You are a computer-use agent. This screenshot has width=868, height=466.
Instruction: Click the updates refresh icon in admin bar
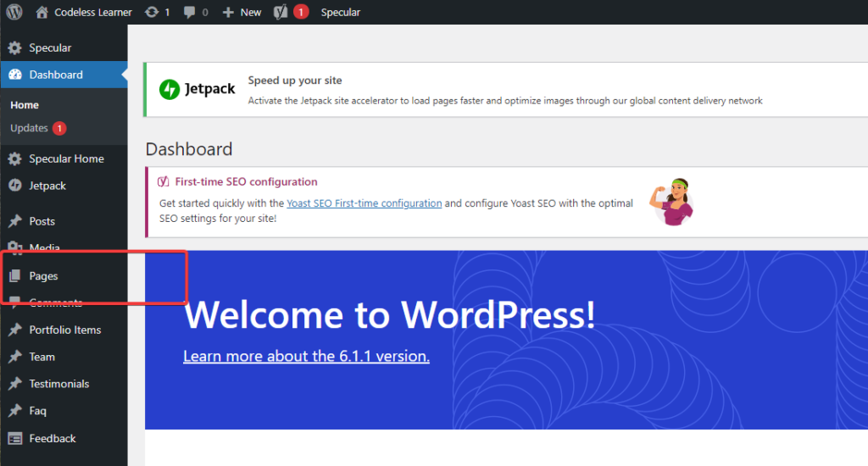click(152, 12)
